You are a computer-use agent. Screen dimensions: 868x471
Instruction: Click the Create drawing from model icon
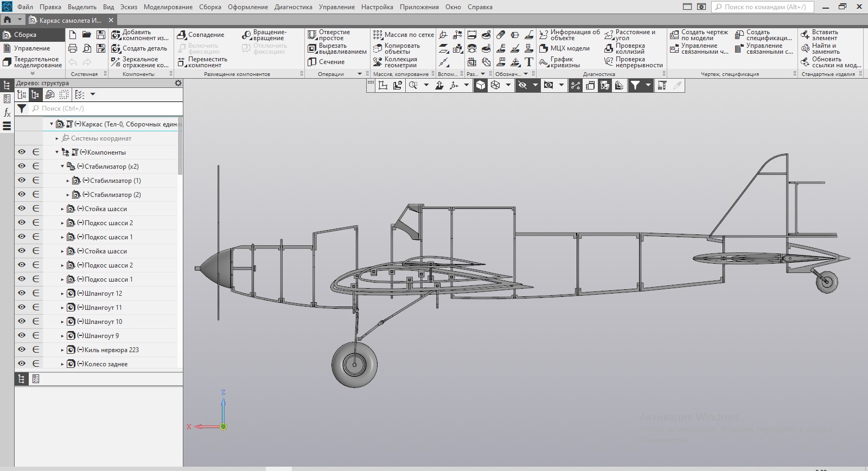pos(674,35)
